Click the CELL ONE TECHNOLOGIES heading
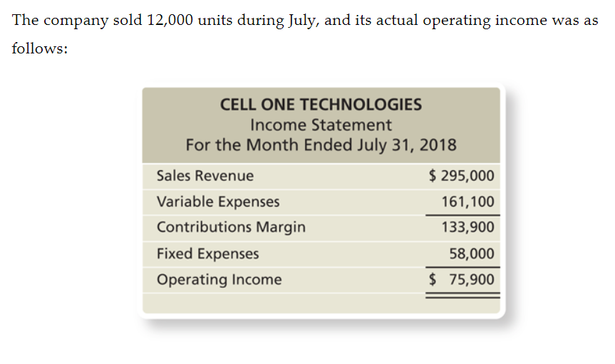Viewport: 615px width, 364px height. tap(321, 105)
